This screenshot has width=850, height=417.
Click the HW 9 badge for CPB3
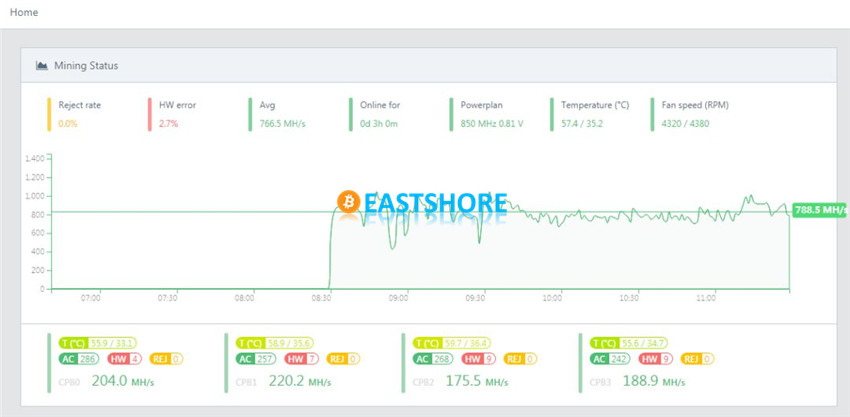[657, 358]
